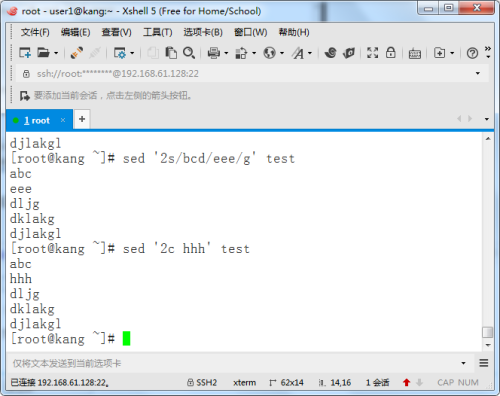This screenshot has width=500, height=396.
Task: Click the compose bar hamburger menu icon
Action: (484, 363)
